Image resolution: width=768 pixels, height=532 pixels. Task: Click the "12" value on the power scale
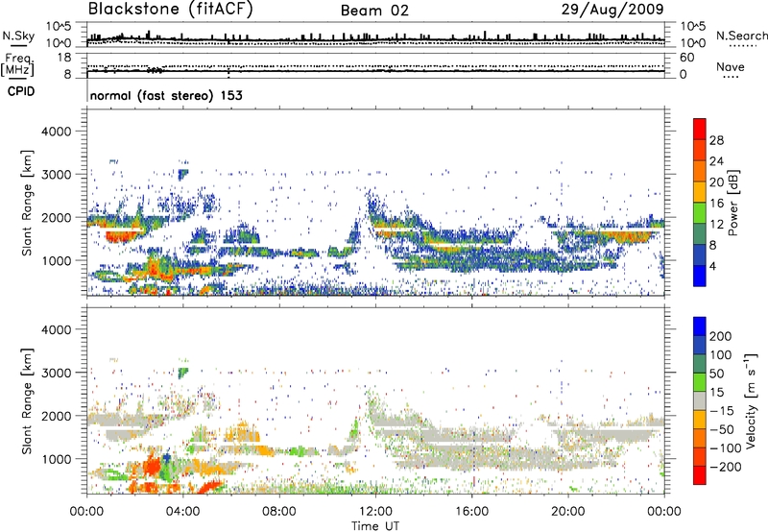point(716,225)
